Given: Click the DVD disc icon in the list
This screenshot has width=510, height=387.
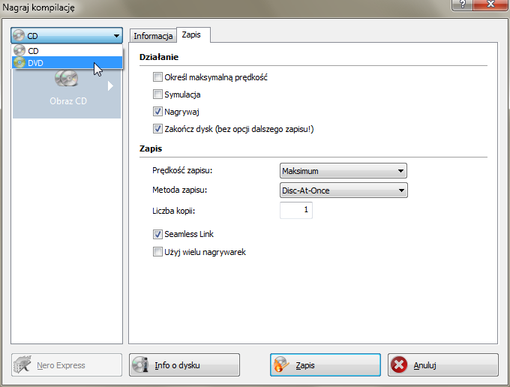Looking at the screenshot, I should pyautogui.click(x=20, y=63).
